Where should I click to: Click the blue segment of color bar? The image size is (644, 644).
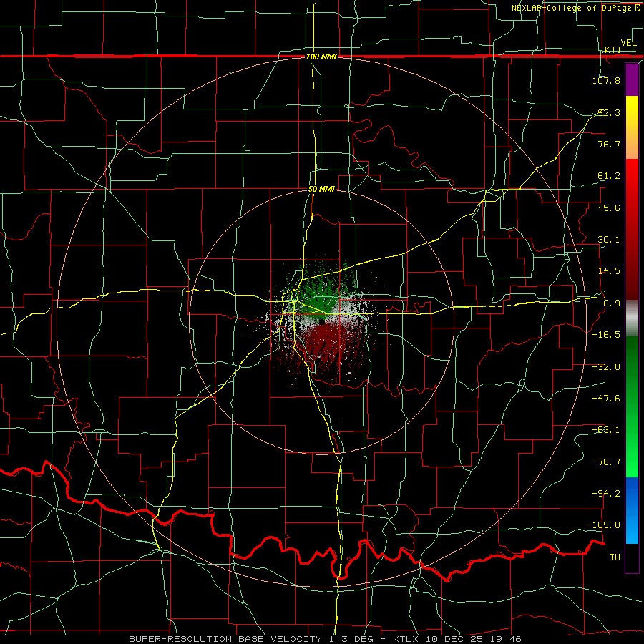click(x=632, y=510)
